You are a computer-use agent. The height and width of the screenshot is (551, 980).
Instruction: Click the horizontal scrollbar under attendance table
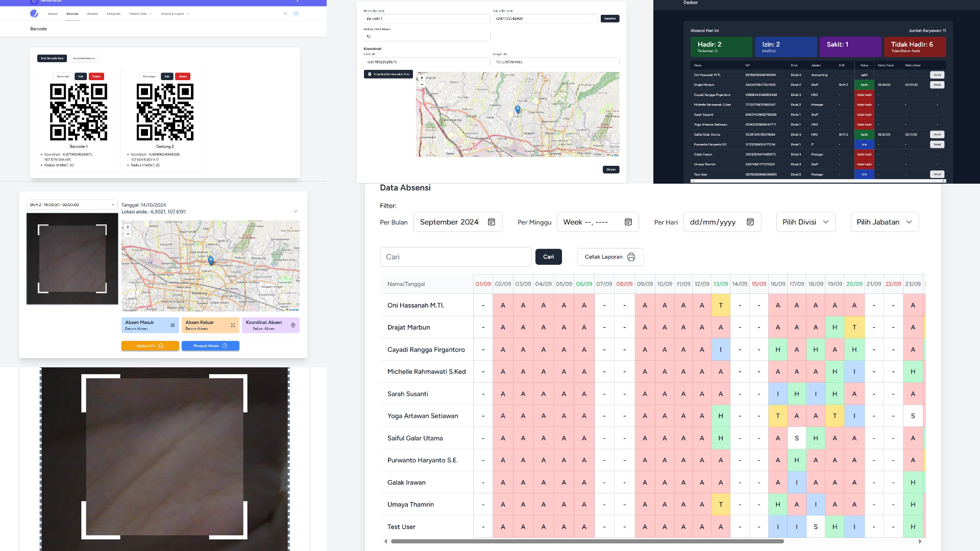tap(587, 541)
